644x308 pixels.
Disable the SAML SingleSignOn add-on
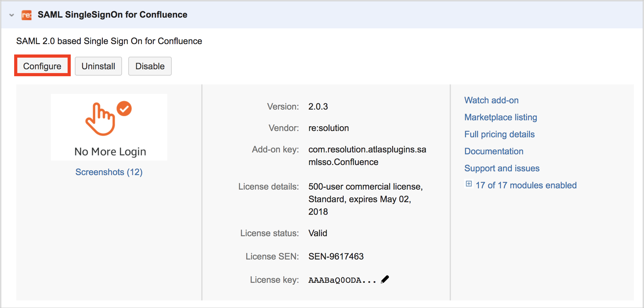(150, 66)
